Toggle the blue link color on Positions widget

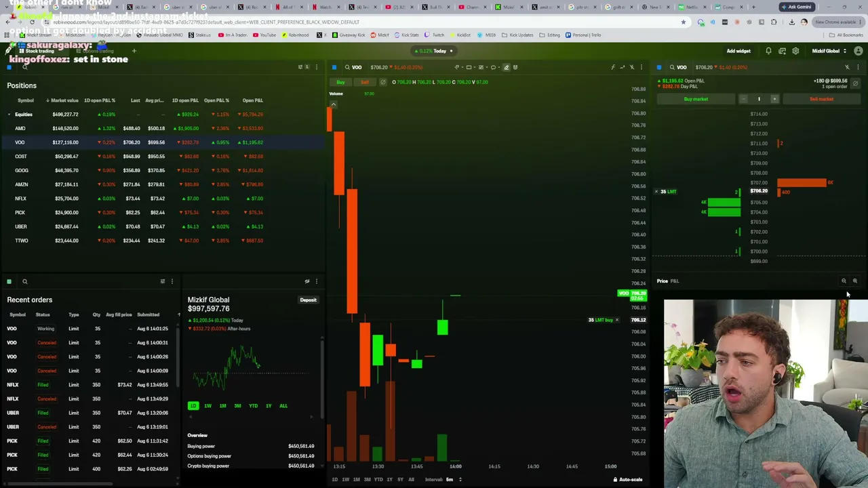(x=9, y=67)
